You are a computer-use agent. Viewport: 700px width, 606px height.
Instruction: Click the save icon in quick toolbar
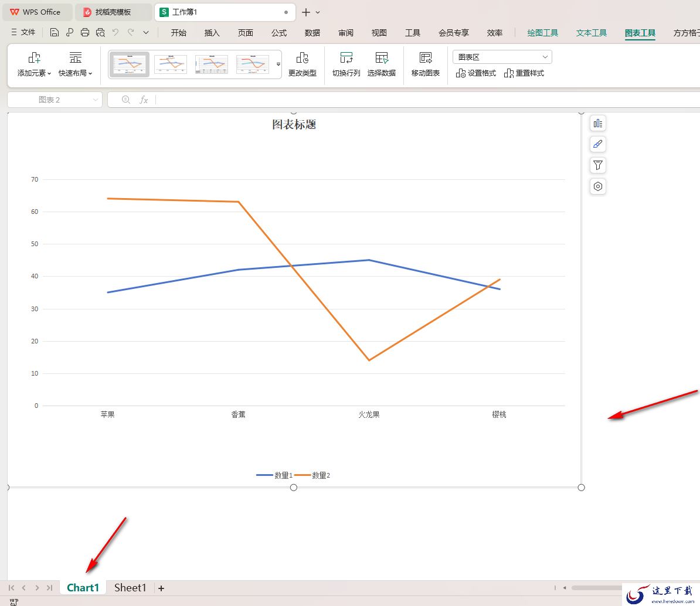click(x=55, y=32)
